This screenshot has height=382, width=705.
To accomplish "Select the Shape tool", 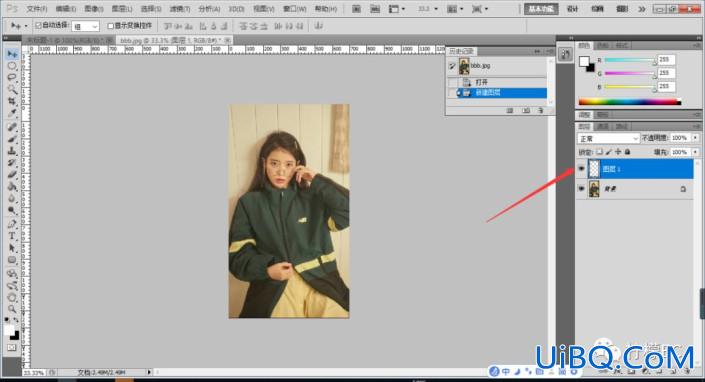I will coord(12,260).
